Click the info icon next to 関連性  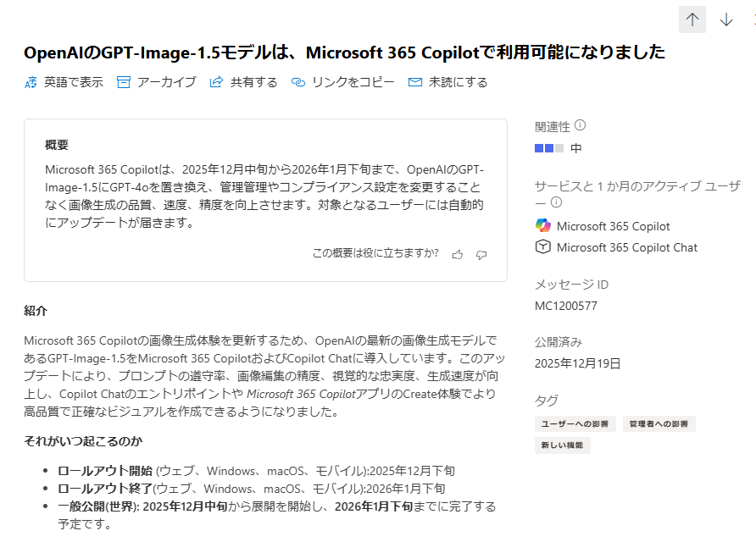click(578, 124)
